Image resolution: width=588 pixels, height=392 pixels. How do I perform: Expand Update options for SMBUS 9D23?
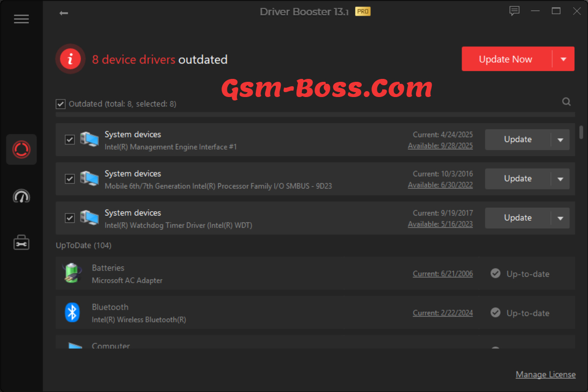tap(561, 179)
